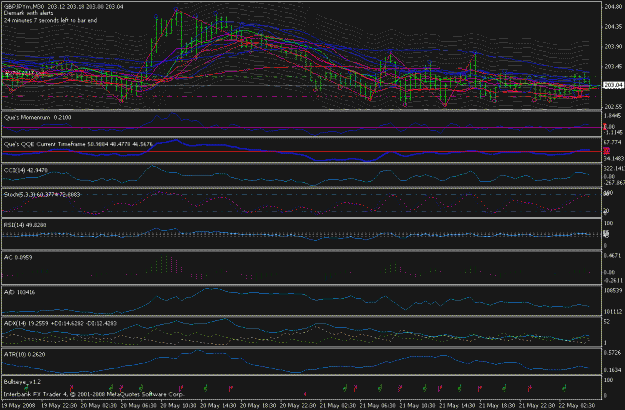625x410 pixels.
Task: Click the '22 May 02:30' time axis label
Action: (576, 405)
